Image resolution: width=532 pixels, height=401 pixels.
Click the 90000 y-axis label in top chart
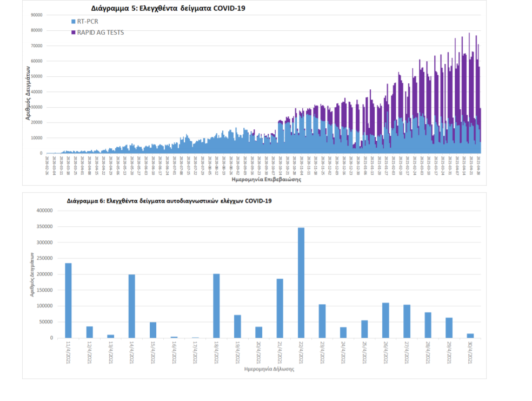36,15
